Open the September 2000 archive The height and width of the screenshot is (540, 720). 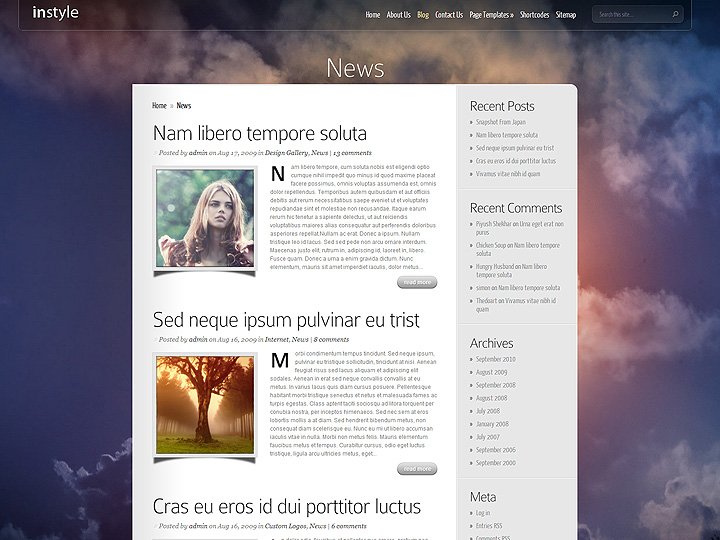(x=495, y=463)
